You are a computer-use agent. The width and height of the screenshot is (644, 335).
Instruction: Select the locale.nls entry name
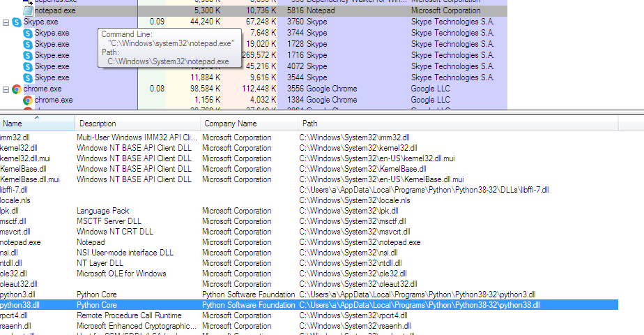pyautogui.click(x=15, y=200)
